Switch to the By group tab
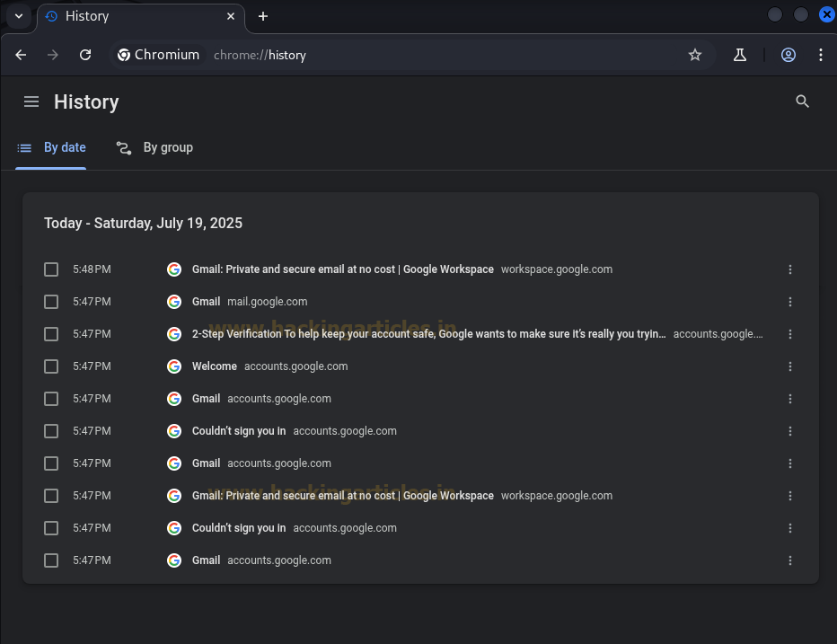This screenshot has width=837, height=644. tap(154, 148)
